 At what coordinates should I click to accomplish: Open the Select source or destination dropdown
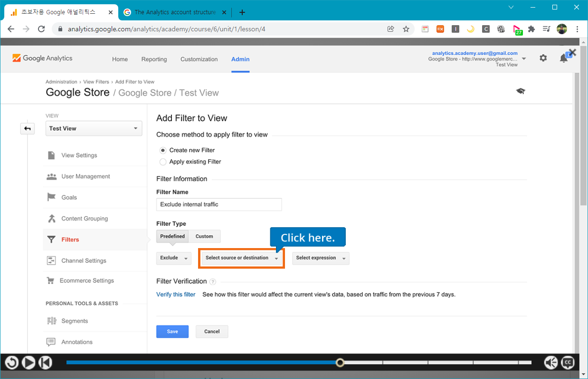[x=242, y=258]
